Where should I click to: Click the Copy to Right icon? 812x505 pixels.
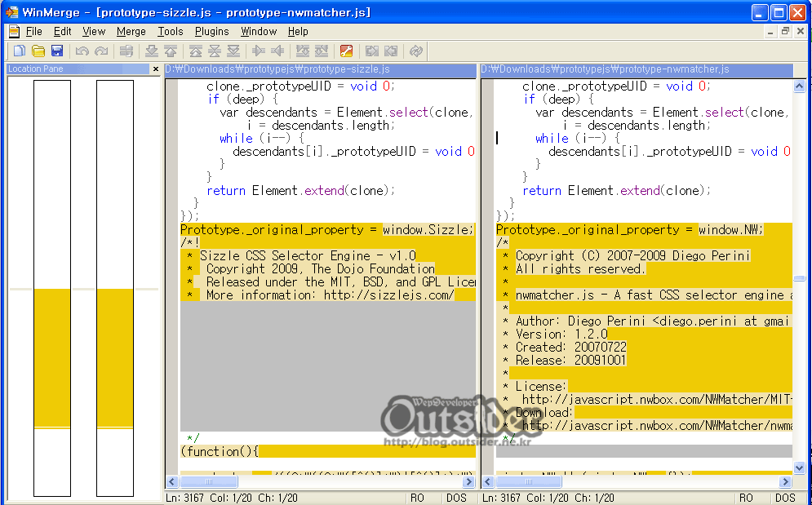259,51
